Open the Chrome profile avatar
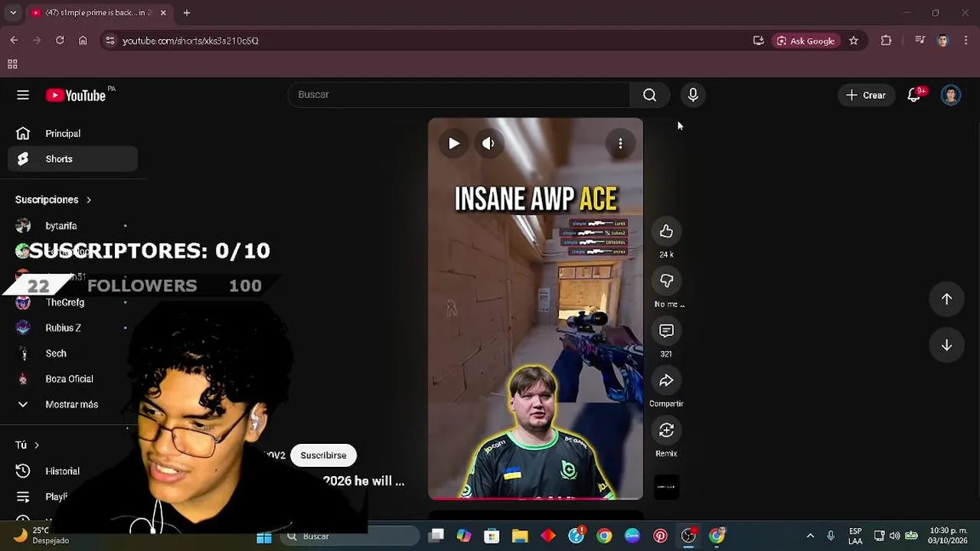The image size is (980, 551). click(942, 41)
